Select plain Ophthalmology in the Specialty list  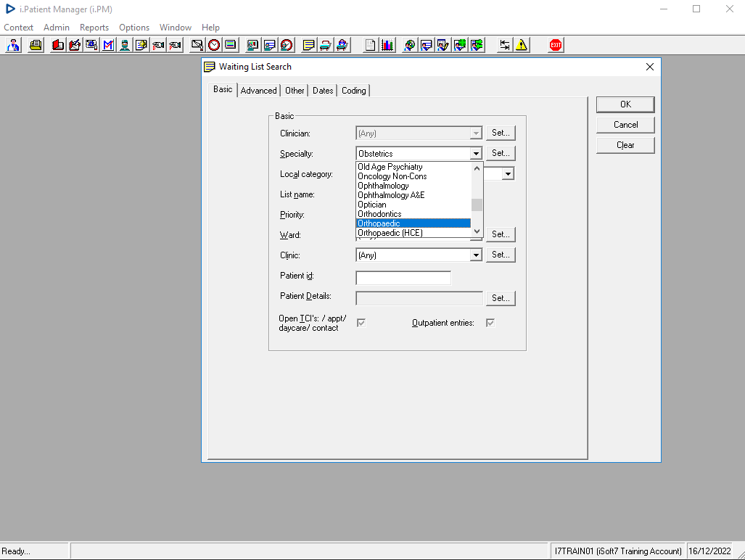pyautogui.click(x=413, y=186)
